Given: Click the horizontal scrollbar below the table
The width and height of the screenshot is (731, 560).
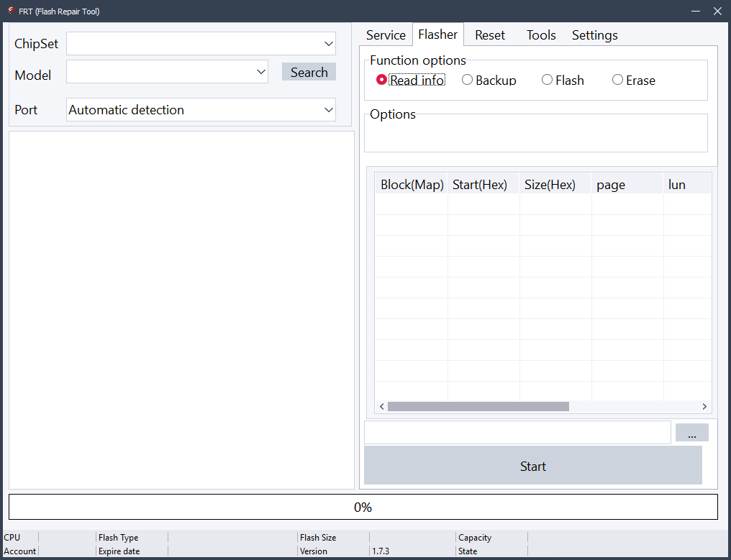Looking at the screenshot, I should 478,406.
